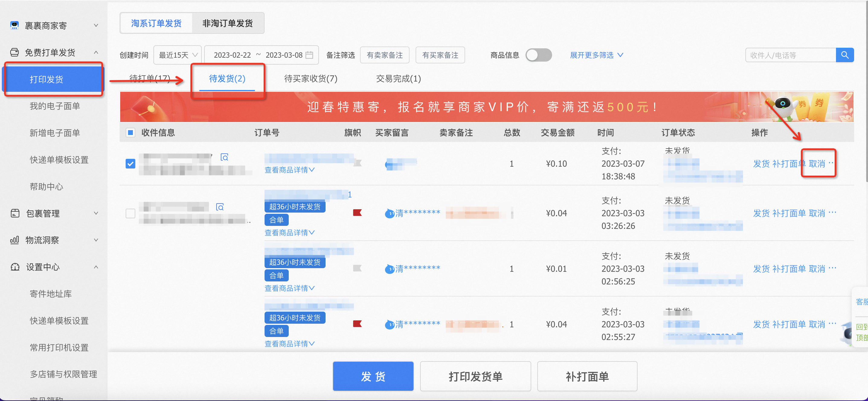
Task: Click the 合单 tag on the 02:55:27 order
Action: (x=276, y=331)
